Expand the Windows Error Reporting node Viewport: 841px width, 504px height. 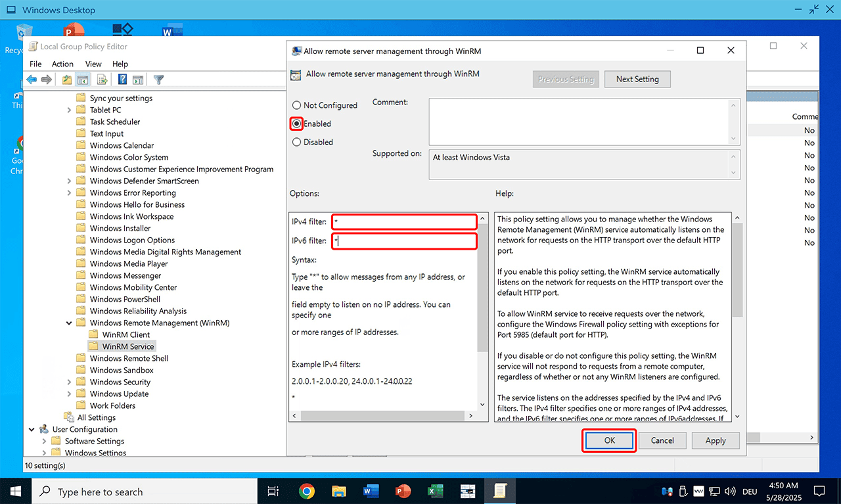click(69, 193)
